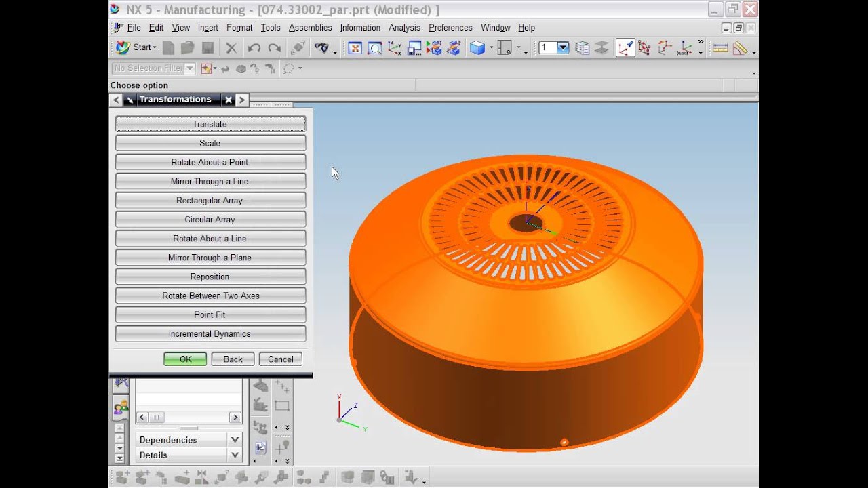Click the shaded cube rendering style icon

tap(477, 47)
